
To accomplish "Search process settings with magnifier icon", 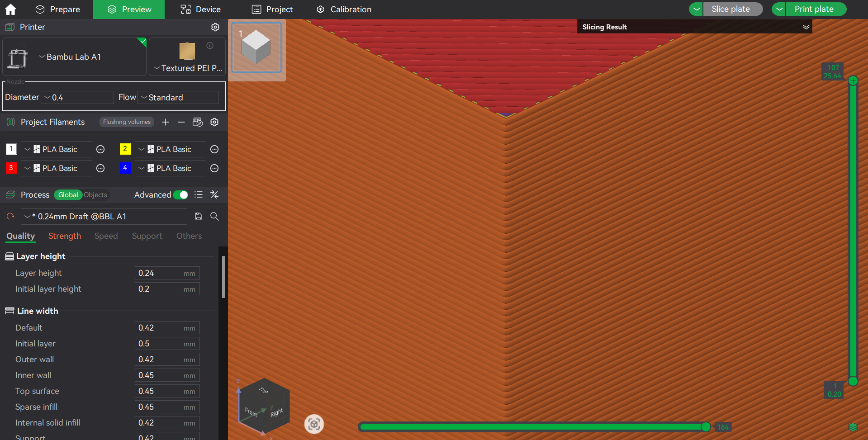I will pos(215,217).
